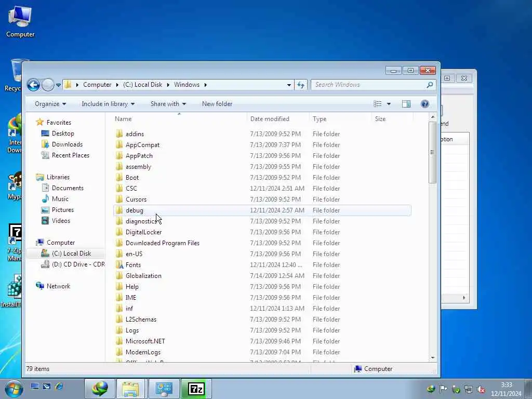Open Explorer help
532x399 pixels.
pos(424,104)
